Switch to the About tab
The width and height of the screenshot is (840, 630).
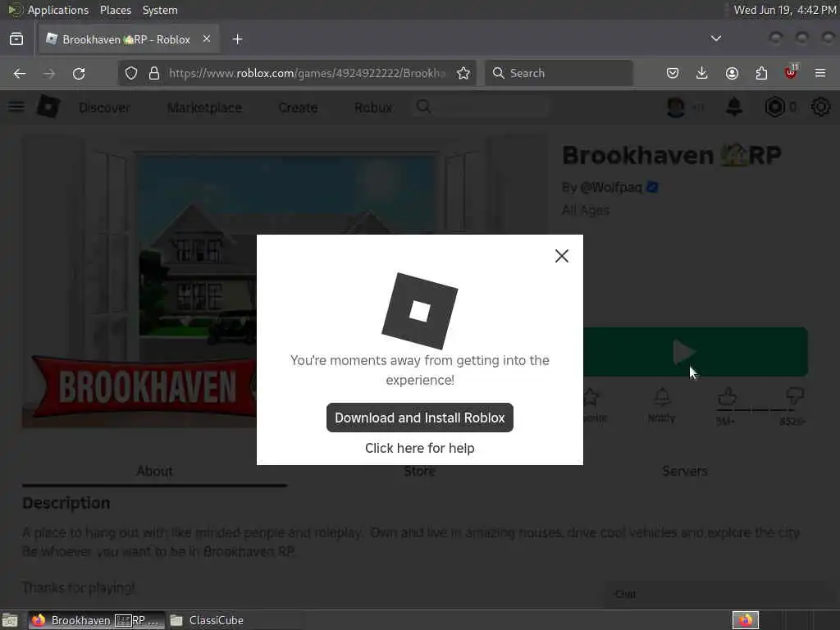(154, 471)
